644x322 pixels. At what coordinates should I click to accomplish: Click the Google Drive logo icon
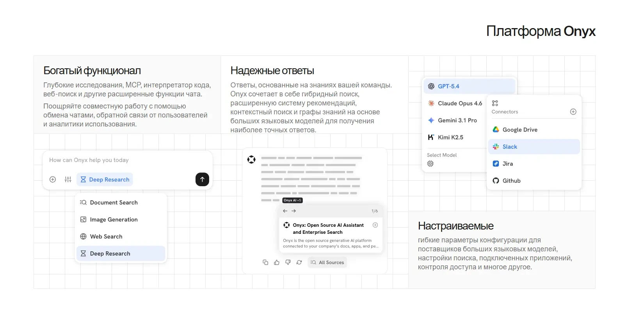pyautogui.click(x=496, y=130)
